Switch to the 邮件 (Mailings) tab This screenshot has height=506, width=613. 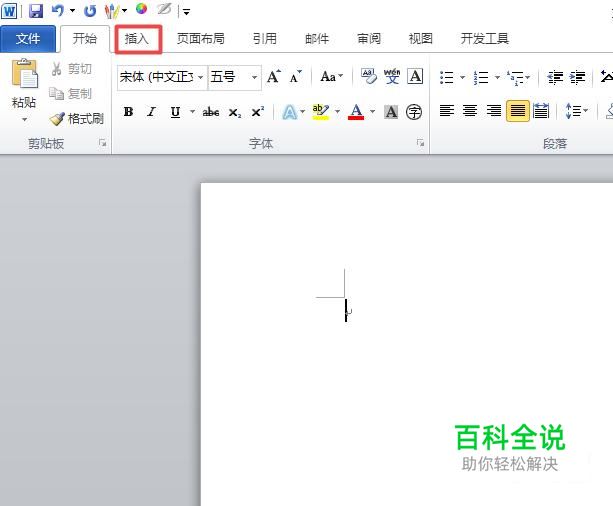[317, 38]
